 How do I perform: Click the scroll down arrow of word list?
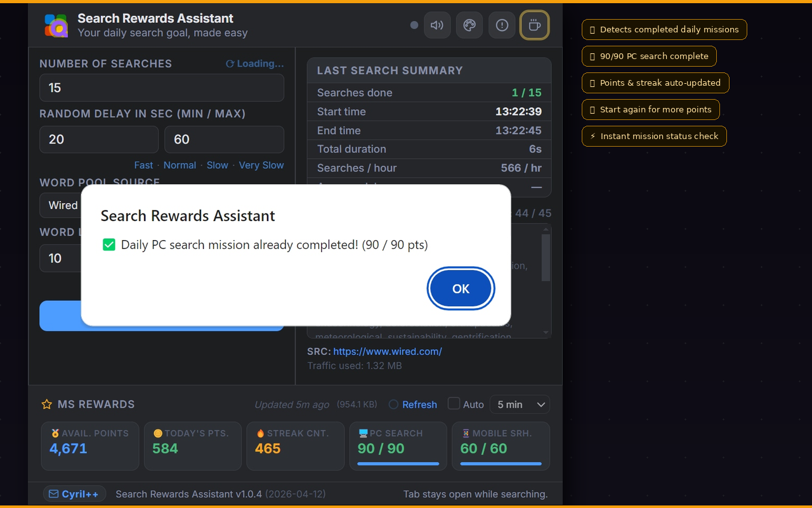(x=546, y=333)
